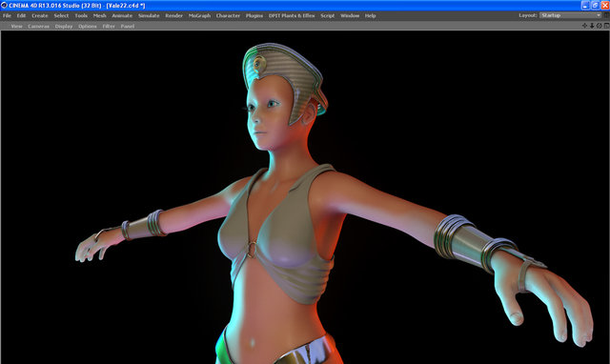
Task: Open the MoGraph menu
Action: click(x=199, y=15)
